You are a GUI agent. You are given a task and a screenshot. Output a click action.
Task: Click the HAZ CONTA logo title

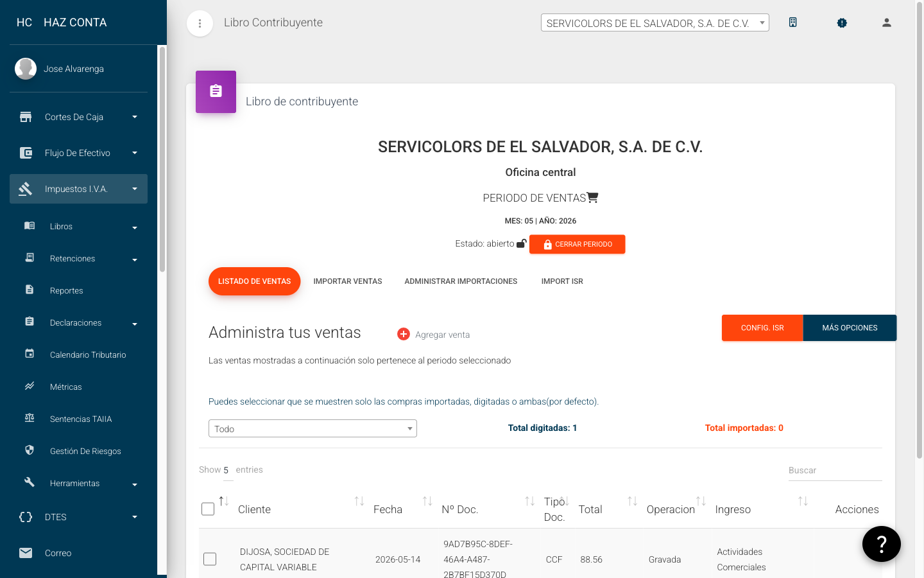tap(75, 22)
